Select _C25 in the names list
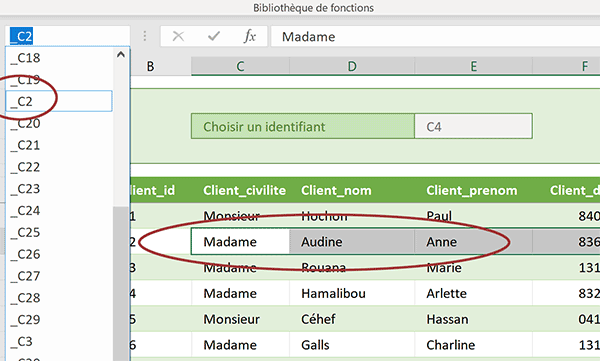Image resolution: width=600 pixels, height=361 pixels. point(59,232)
